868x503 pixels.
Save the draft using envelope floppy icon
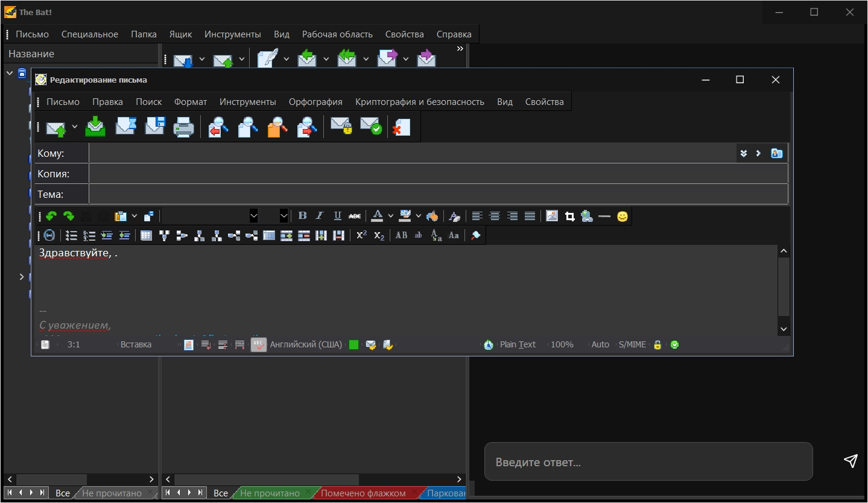click(x=155, y=127)
